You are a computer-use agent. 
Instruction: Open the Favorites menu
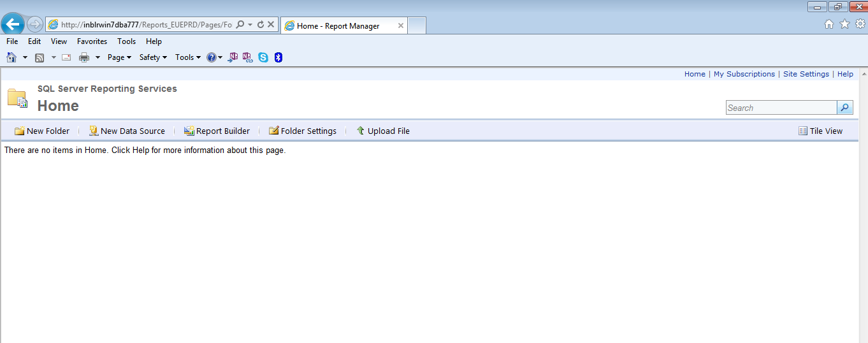click(92, 41)
